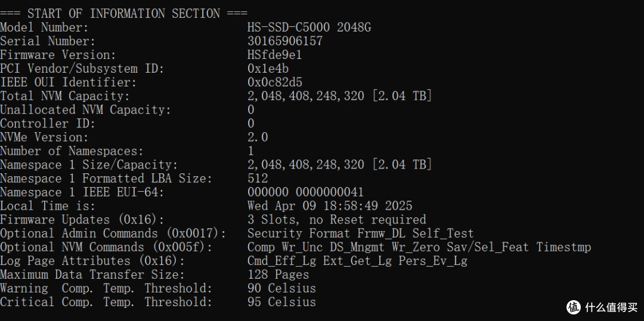Click the Cmd_Eff_Lg Ext_Get_Lg Pers_Ev_Lg text
Viewport: 644px width, 321px height.
(357, 261)
